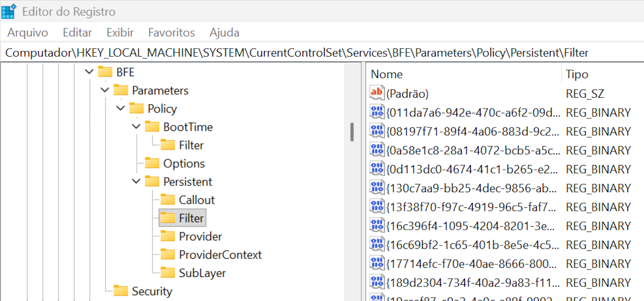The image size is (644, 301).
Task: Select value name {13f38f70-f97c-4919-96c5-faf7...
Action: point(471,207)
